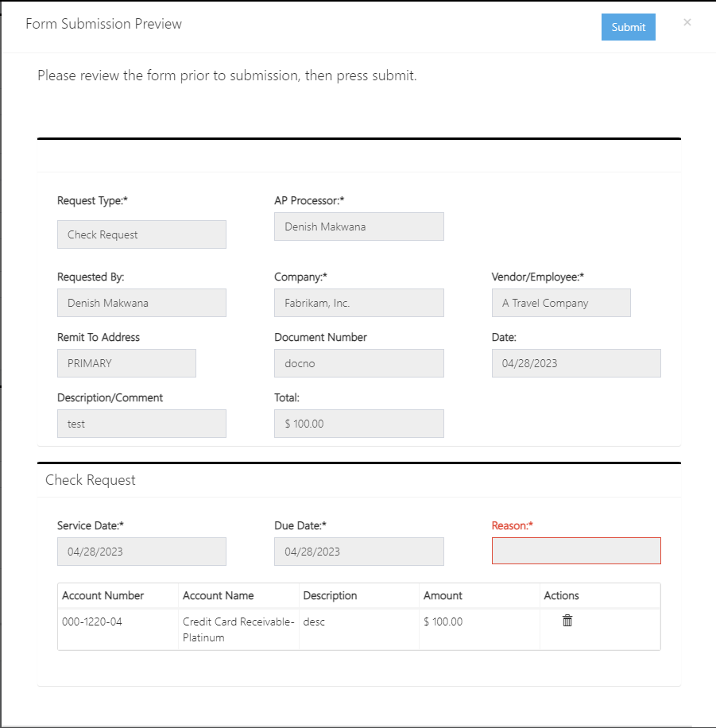Click the Form Submission Preview title
This screenshot has width=716, height=728.
103,24
